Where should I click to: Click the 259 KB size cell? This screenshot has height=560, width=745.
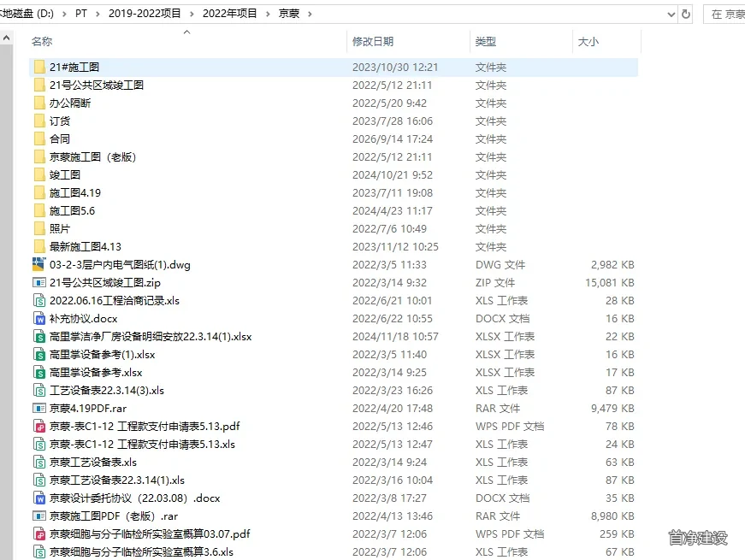[x=617, y=534]
